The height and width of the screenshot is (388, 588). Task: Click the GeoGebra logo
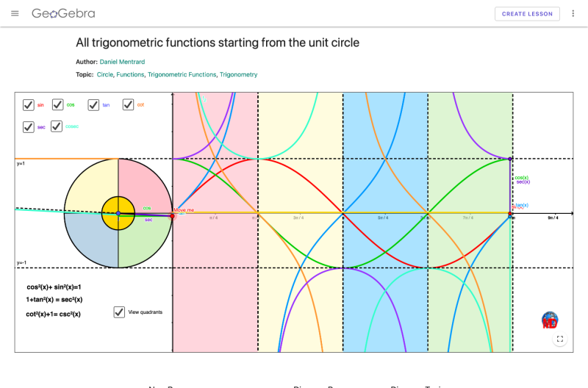coord(63,14)
